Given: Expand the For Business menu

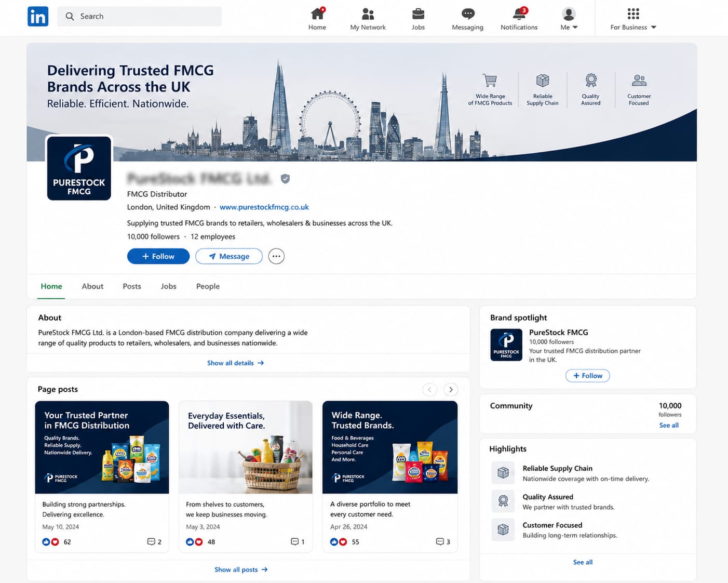Looking at the screenshot, I should 633,19.
